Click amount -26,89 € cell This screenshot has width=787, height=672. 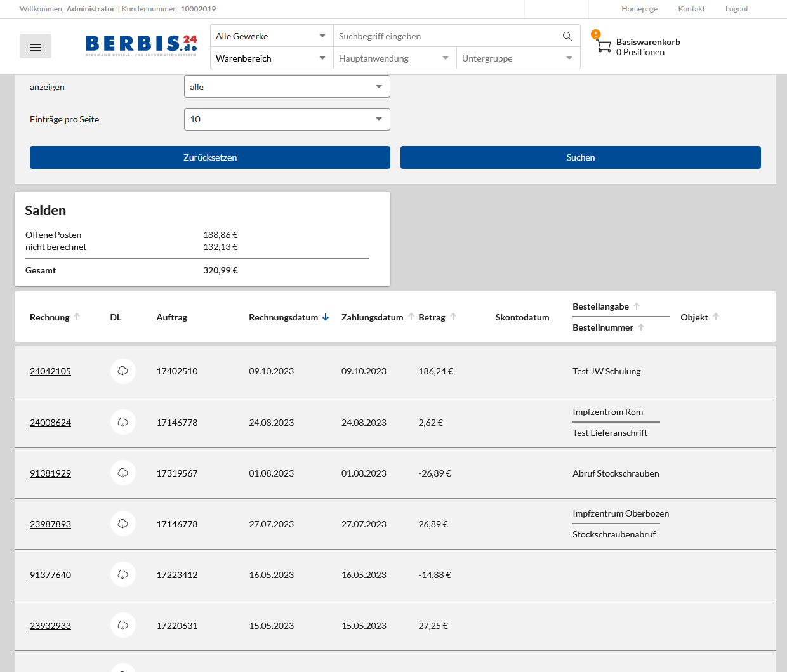[435, 473]
